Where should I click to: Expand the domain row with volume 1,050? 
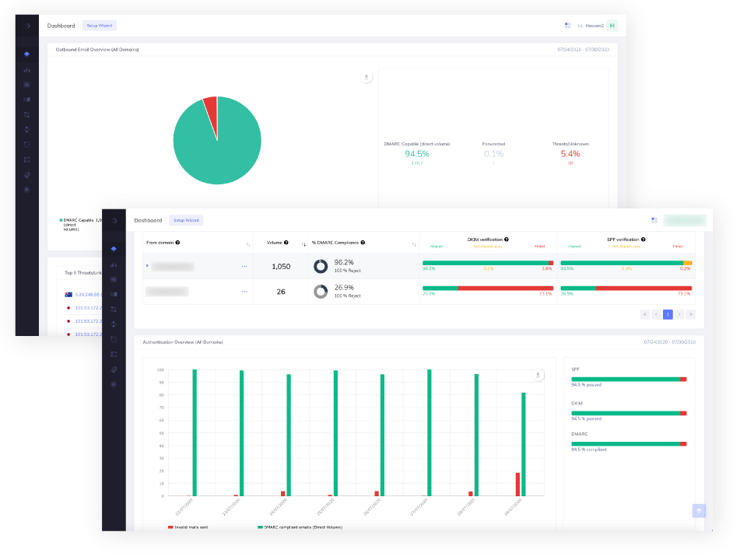[147, 266]
